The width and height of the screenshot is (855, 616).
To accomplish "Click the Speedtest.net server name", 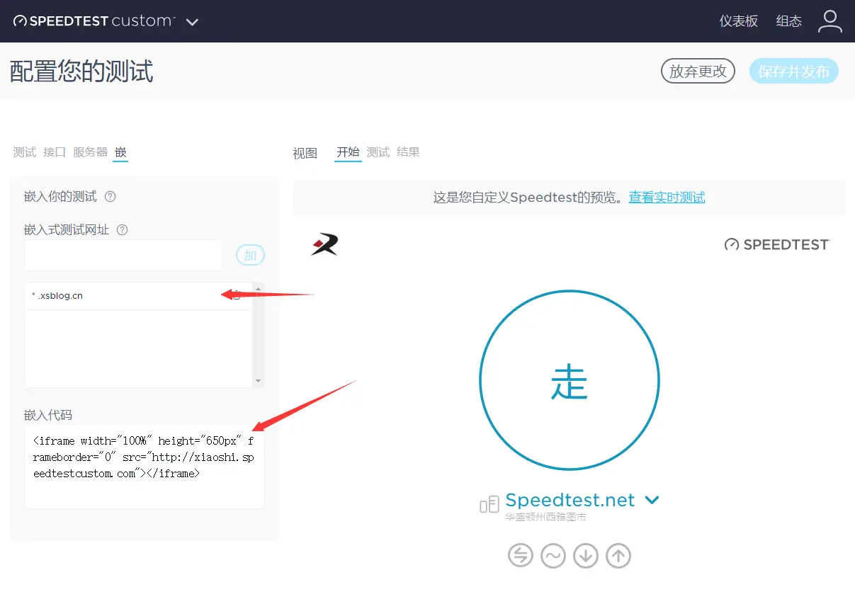I will 570,500.
